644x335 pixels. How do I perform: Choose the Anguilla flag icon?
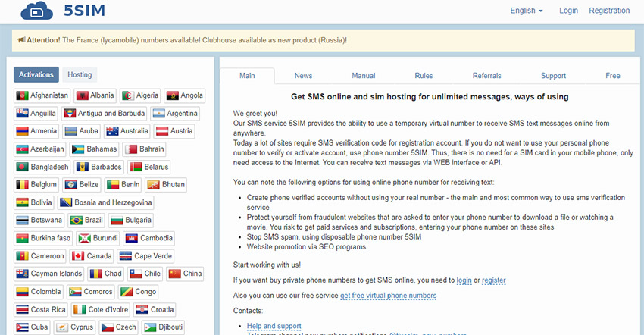(x=22, y=114)
